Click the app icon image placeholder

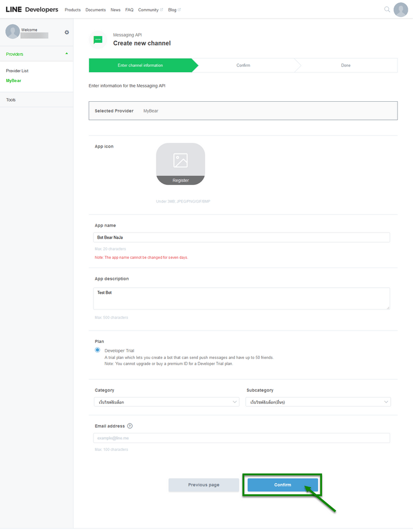pyautogui.click(x=180, y=161)
